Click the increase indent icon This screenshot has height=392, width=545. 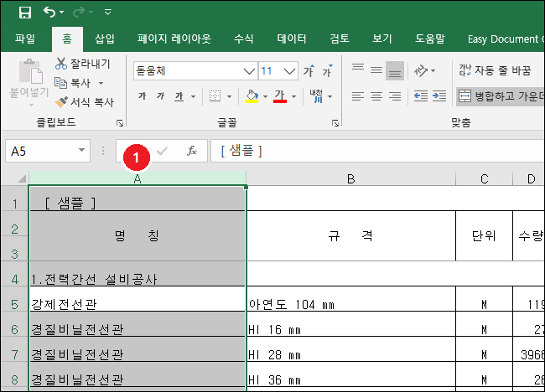[x=439, y=96]
